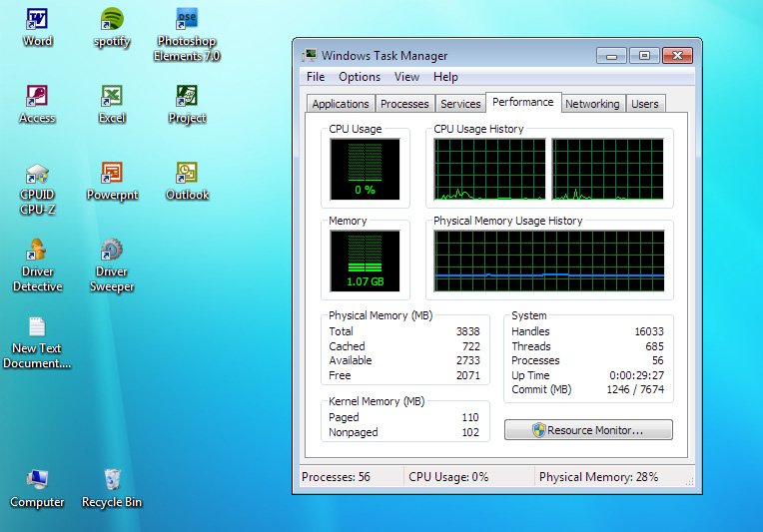This screenshot has width=763, height=532.
Task: Open the Options menu
Action: pos(360,77)
